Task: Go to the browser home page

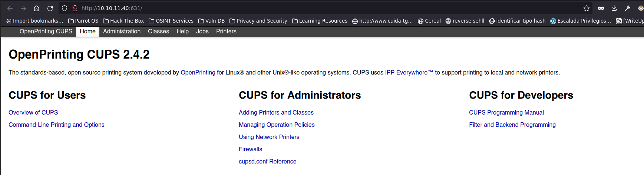Action: click(36, 8)
